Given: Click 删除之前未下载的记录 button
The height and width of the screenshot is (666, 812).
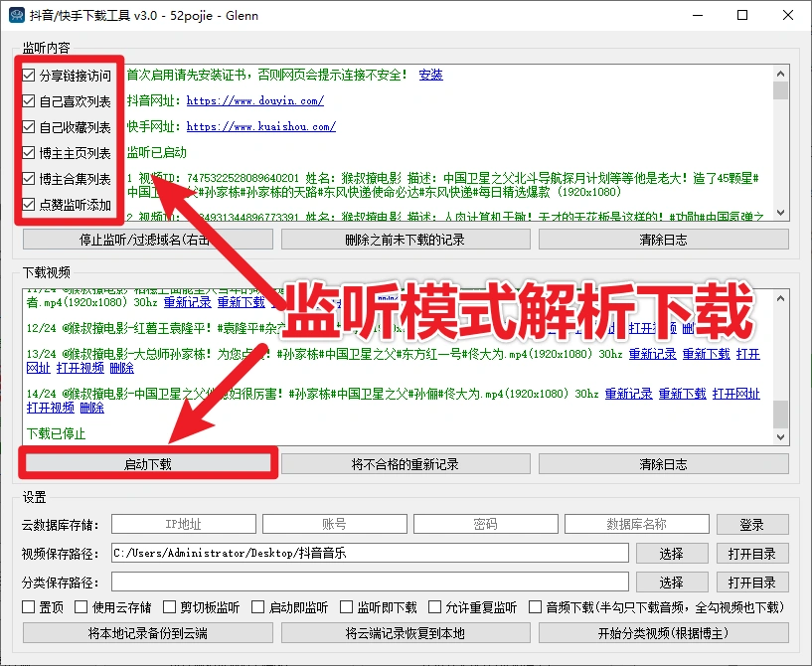Looking at the screenshot, I should pyautogui.click(x=405, y=240).
